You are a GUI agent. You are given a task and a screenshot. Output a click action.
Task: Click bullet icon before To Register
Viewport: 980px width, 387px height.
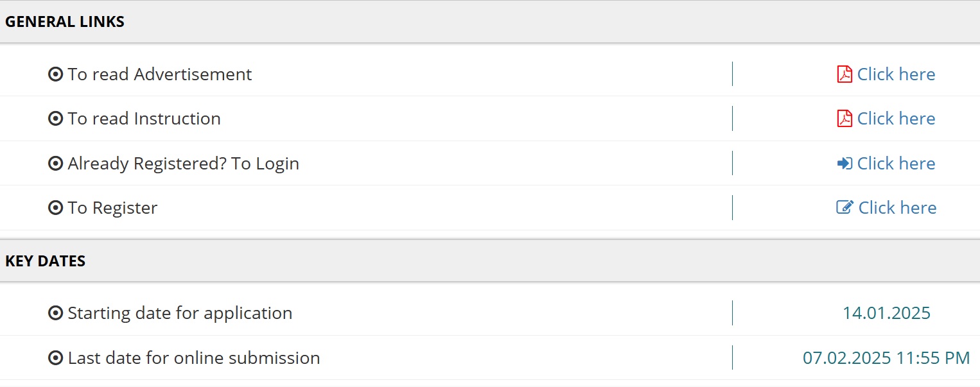(x=56, y=208)
